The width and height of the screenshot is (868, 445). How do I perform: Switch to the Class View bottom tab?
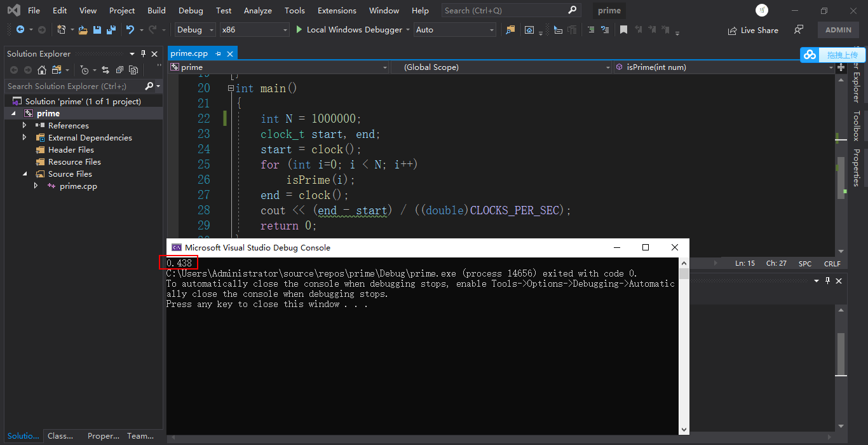tap(60, 436)
